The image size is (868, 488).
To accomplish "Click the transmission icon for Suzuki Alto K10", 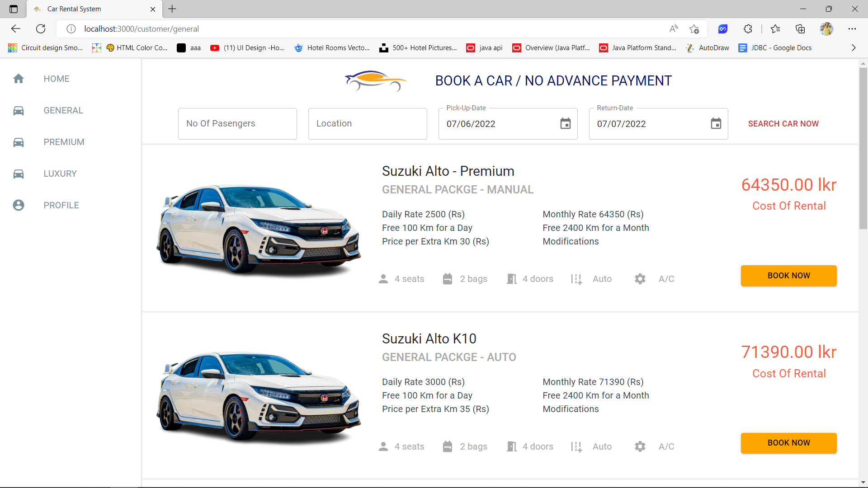I will click(x=576, y=446).
